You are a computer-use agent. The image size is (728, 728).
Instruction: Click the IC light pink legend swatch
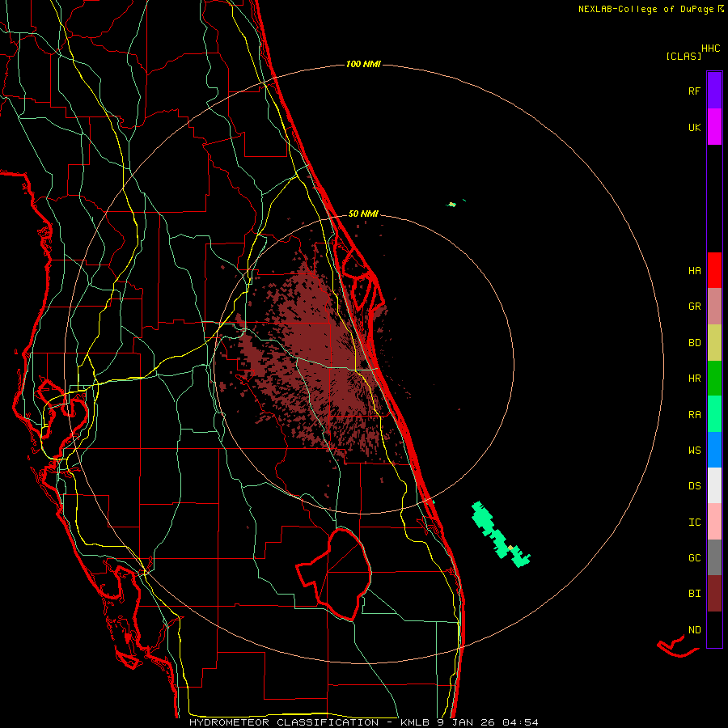coord(714,522)
